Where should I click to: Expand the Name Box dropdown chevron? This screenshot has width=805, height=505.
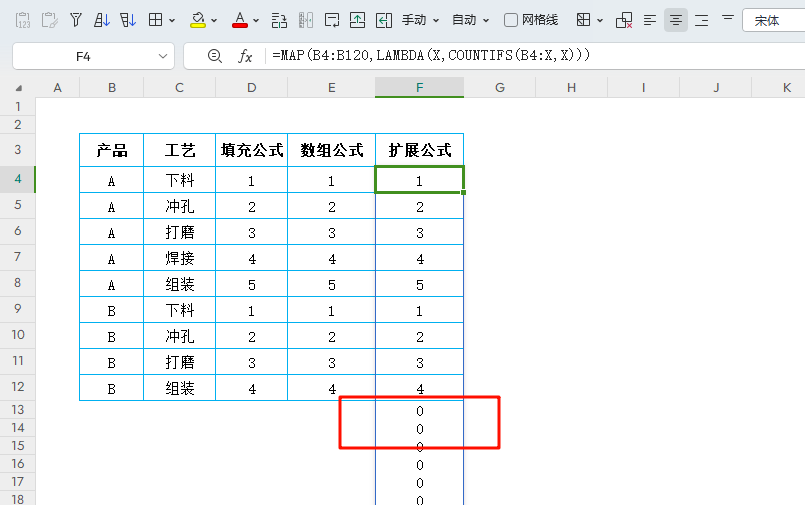tap(163, 56)
